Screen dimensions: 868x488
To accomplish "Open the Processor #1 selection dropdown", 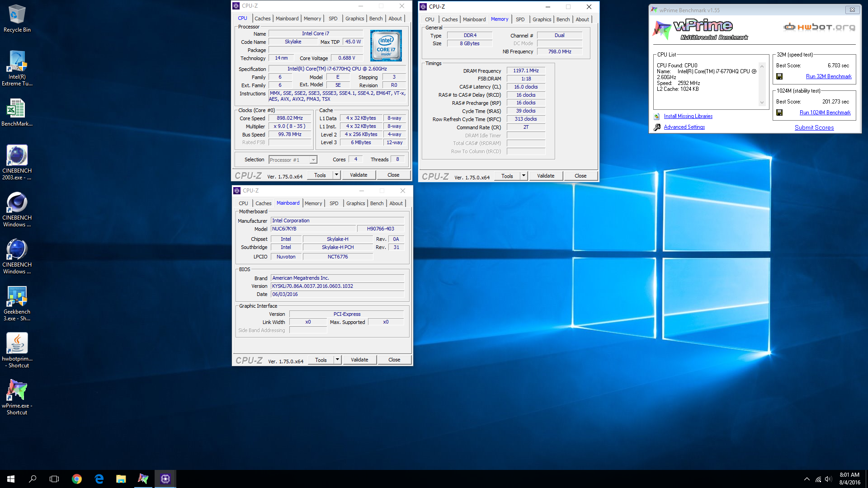I will [293, 160].
